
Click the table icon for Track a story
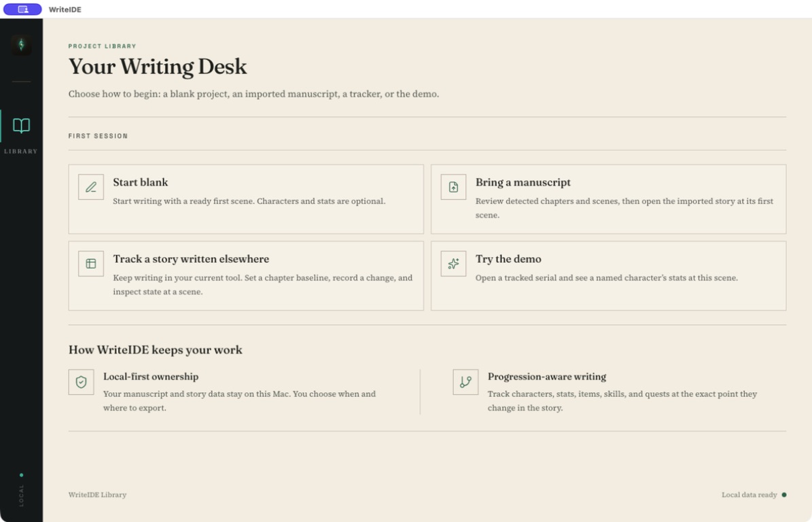coord(91,264)
